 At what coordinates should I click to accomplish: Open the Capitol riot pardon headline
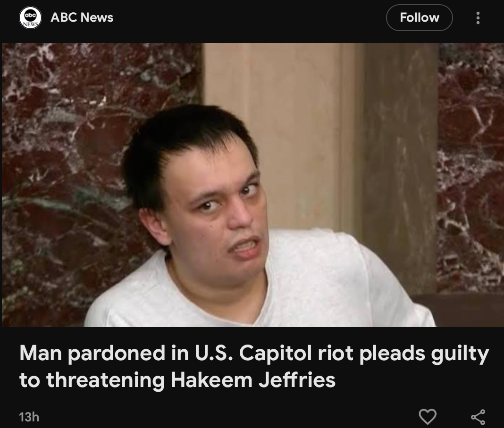click(x=254, y=366)
